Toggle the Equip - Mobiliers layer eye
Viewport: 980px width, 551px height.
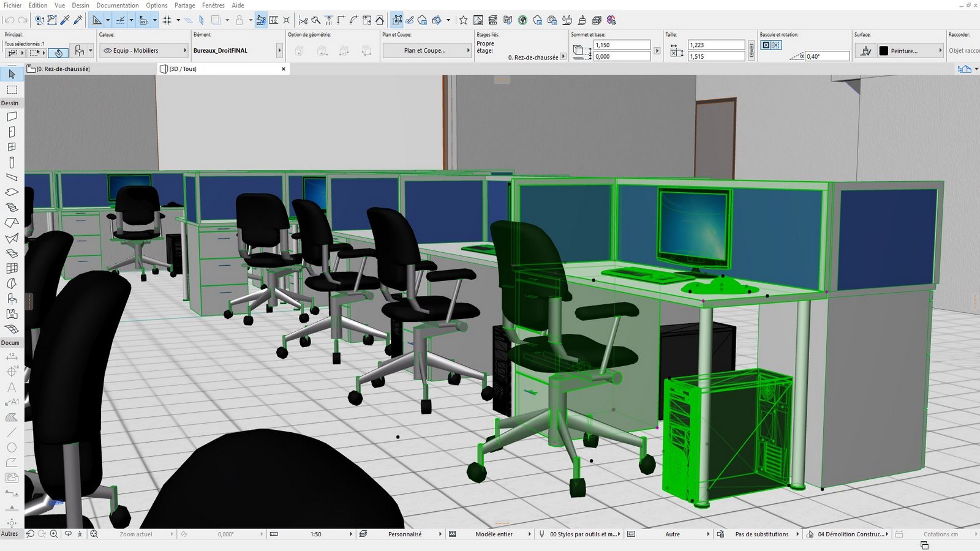[107, 51]
